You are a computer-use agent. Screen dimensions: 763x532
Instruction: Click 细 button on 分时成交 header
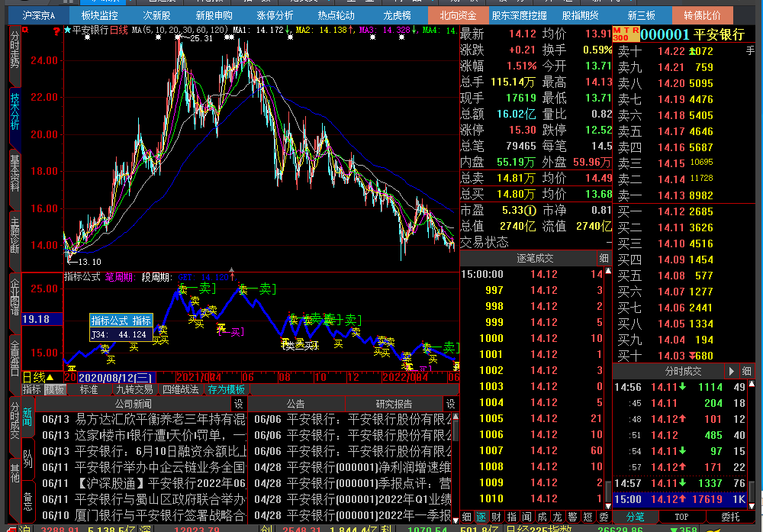[x=746, y=372]
